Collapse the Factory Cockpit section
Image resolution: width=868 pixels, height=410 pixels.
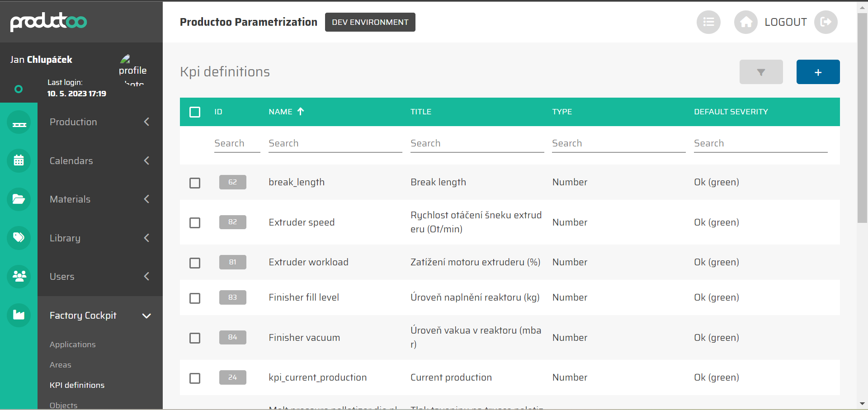tap(146, 316)
